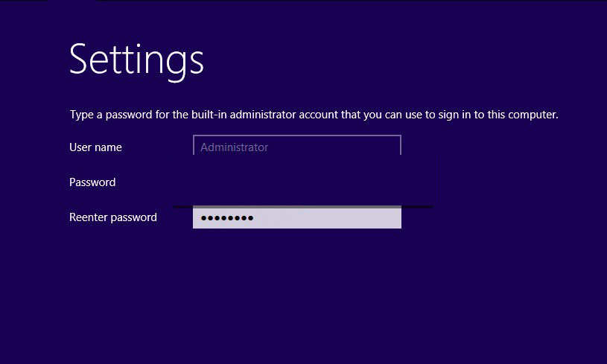Click the Password label
The width and height of the screenshot is (607, 364).
coord(92,182)
